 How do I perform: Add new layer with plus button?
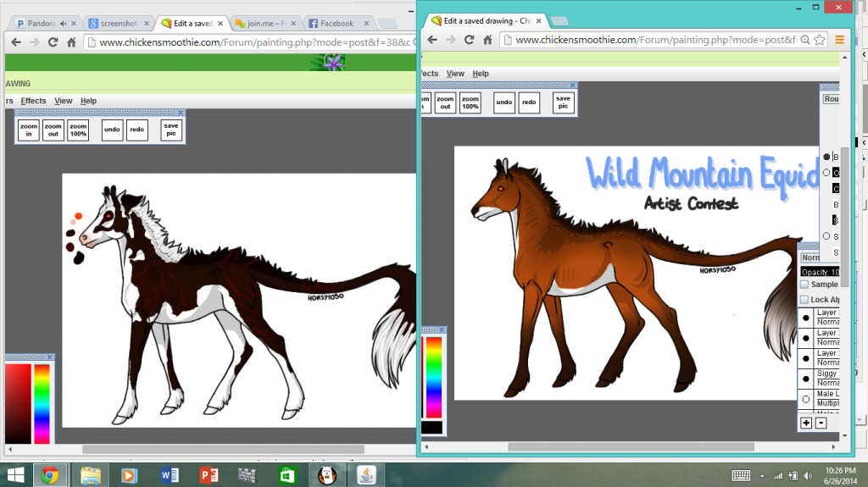coord(806,423)
